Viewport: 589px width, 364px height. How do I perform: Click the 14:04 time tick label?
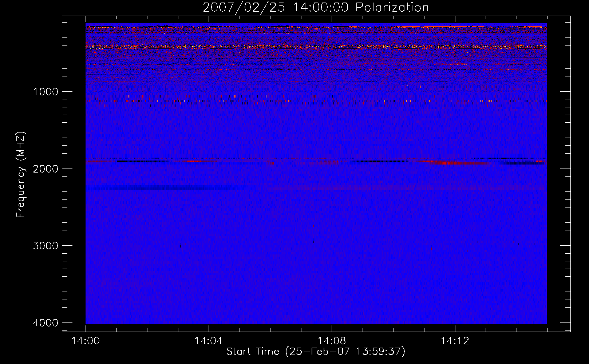(209, 341)
